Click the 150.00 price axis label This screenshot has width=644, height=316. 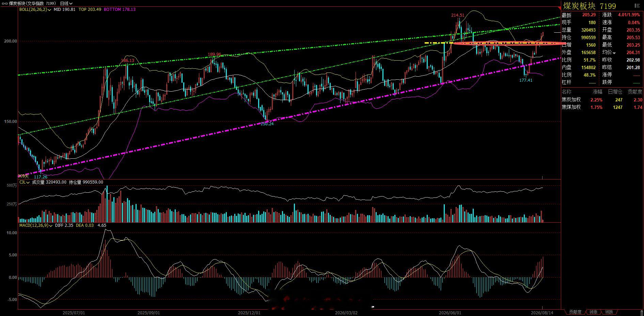(11, 122)
